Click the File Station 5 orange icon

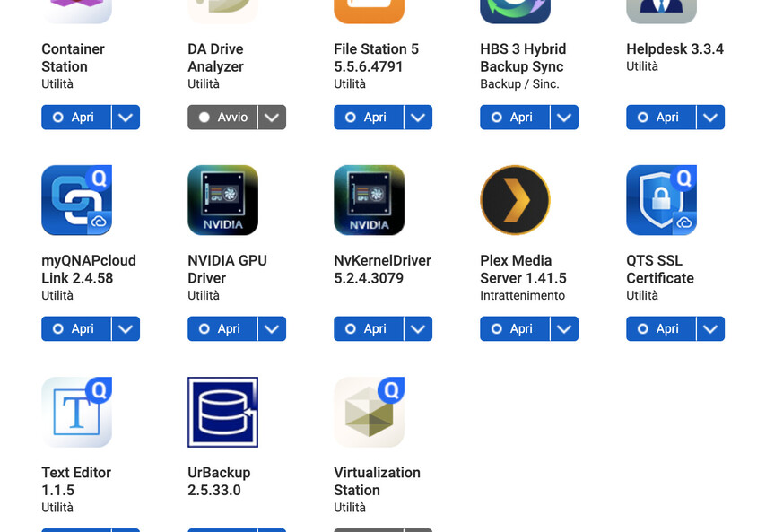(370, 12)
